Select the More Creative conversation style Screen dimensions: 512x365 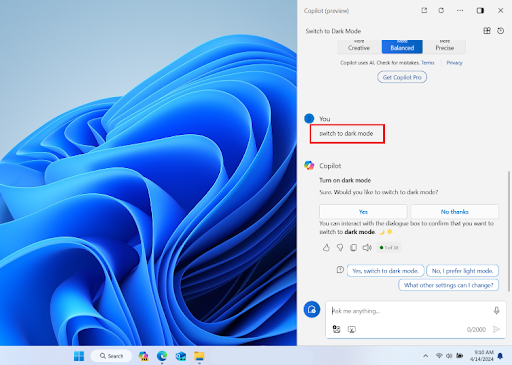click(359, 46)
